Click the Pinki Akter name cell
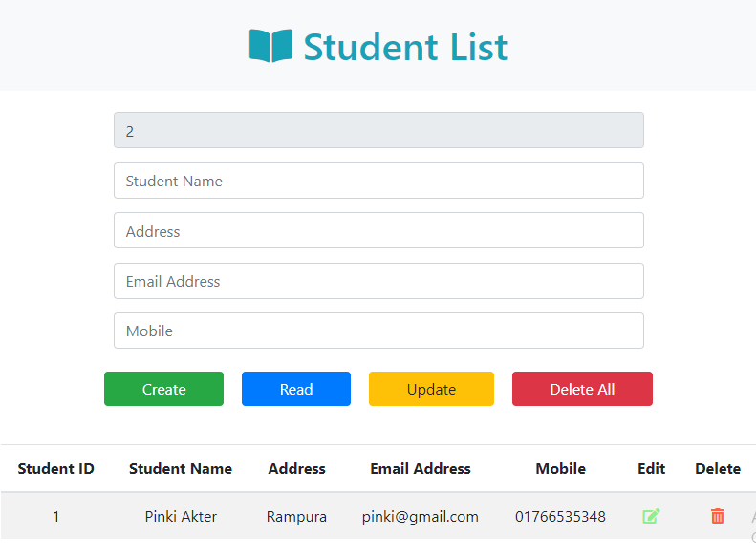Viewport: 756px width, 556px height. pyautogui.click(x=181, y=516)
